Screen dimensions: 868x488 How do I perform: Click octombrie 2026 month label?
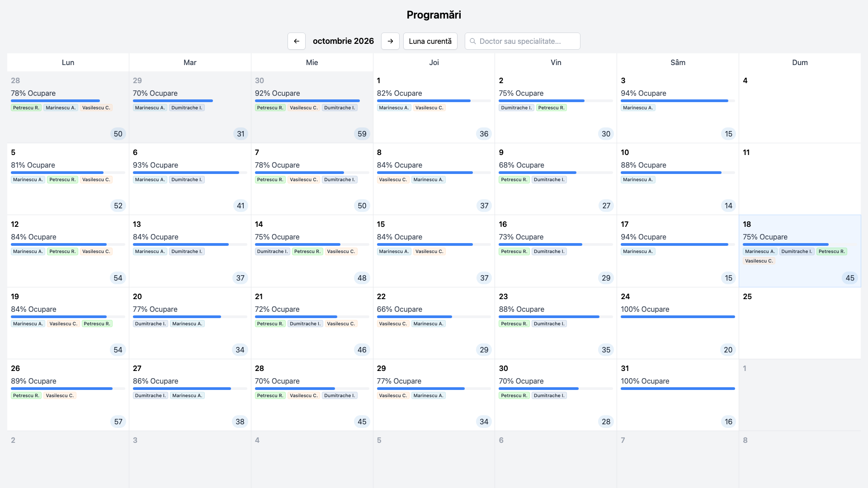pos(343,41)
